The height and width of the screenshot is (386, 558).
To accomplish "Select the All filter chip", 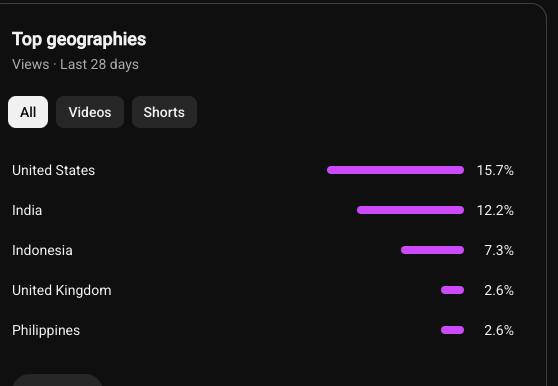I will [28, 112].
